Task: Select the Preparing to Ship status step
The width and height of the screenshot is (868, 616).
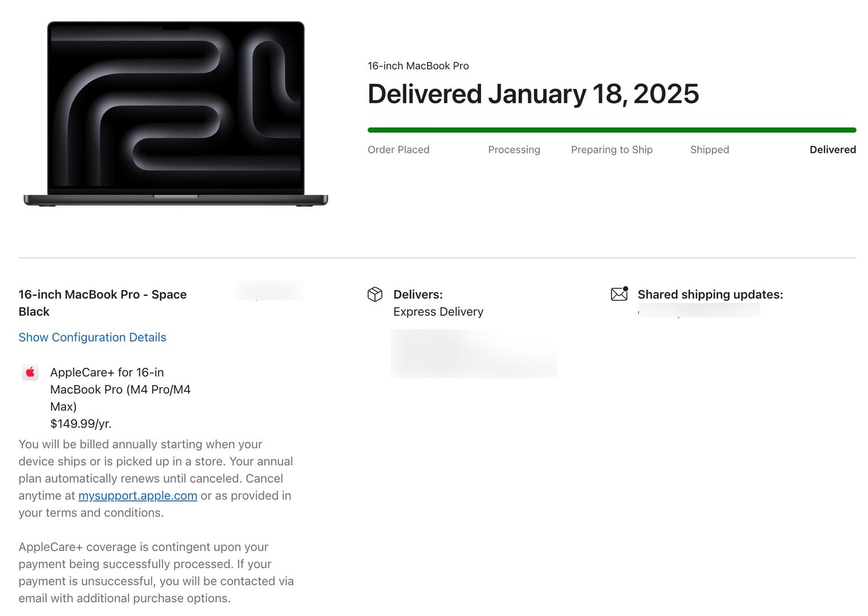Action: pyautogui.click(x=612, y=149)
